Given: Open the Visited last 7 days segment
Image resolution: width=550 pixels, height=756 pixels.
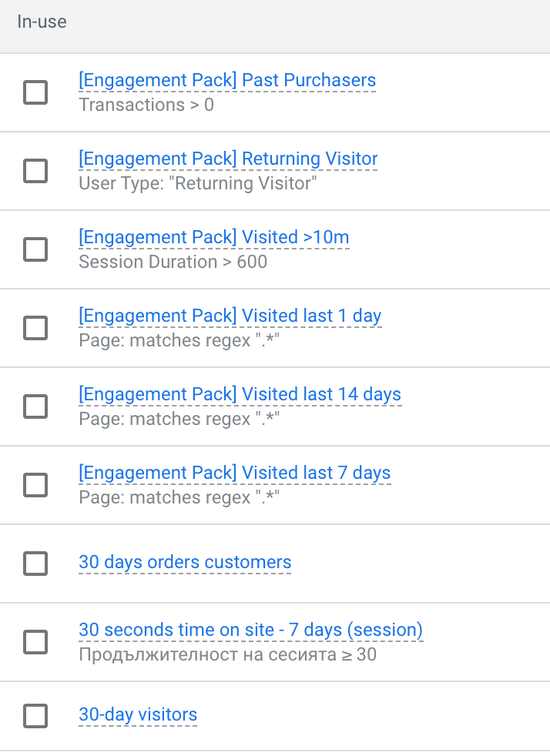Looking at the screenshot, I should coord(235,473).
